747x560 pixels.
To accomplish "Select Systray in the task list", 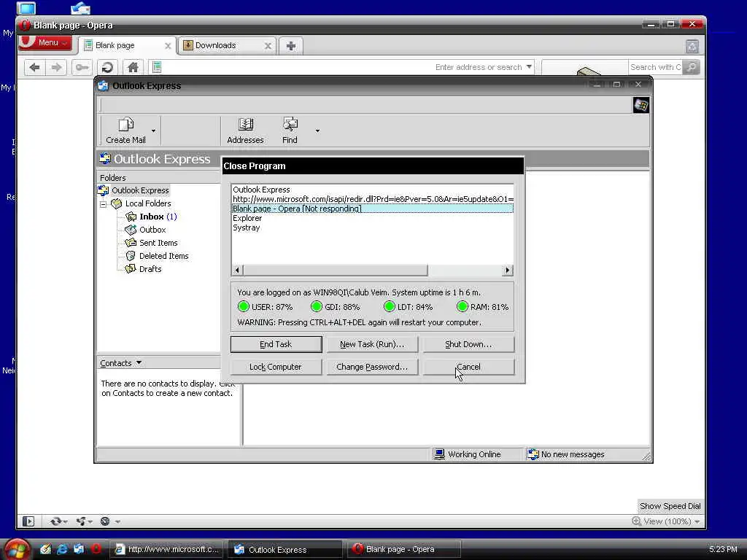I will tap(373, 227).
